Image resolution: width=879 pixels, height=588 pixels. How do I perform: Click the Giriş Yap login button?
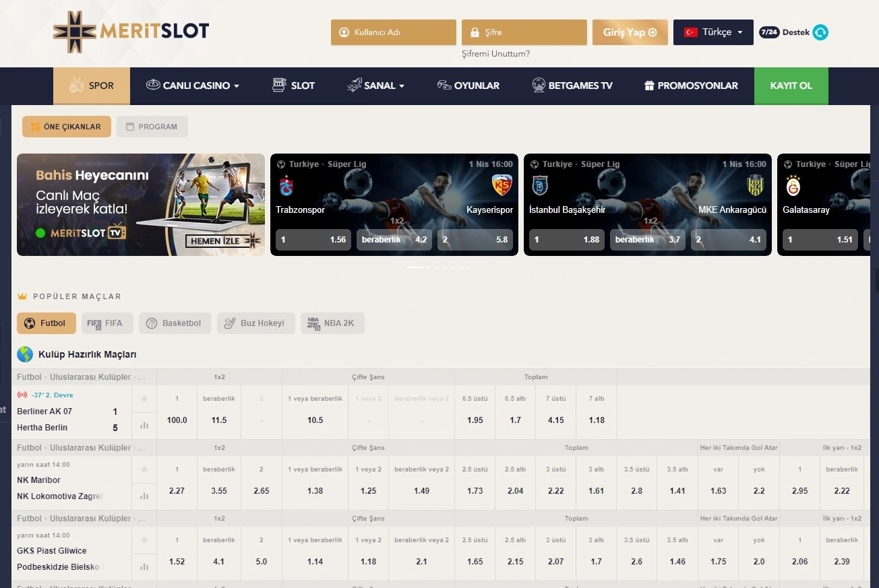(x=630, y=32)
